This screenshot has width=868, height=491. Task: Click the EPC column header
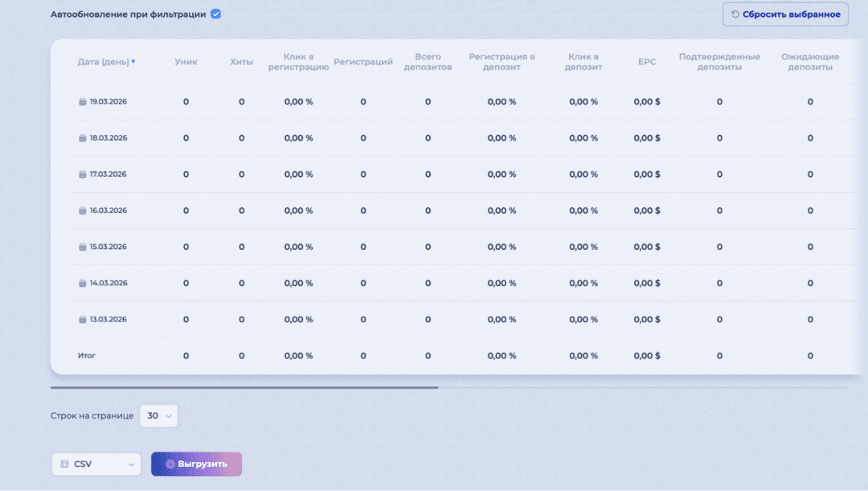pos(647,62)
